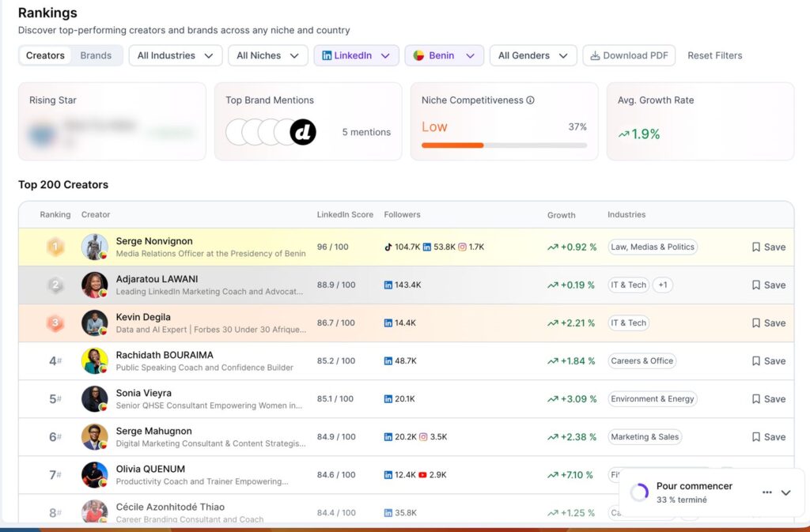Viewport: 810px width, 532px height.
Task: Click the +1 industries tag for Adjaratou
Action: click(x=663, y=285)
